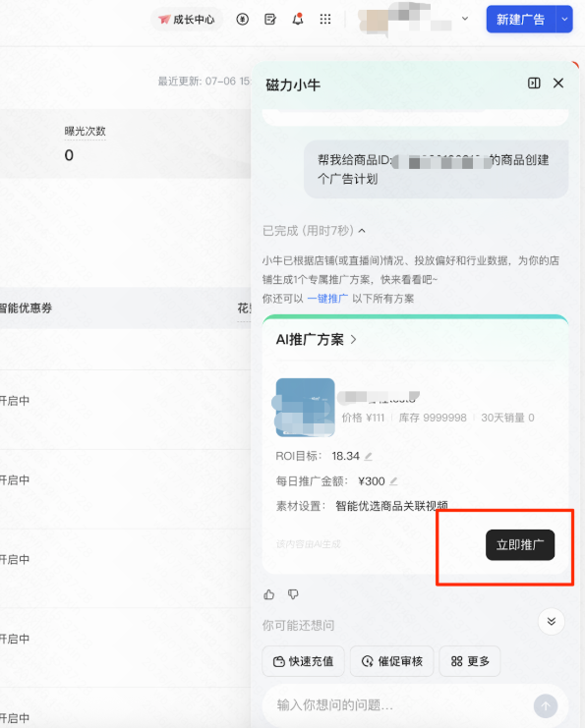Image resolution: width=585 pixels, height=728 pixels.
Task: Click the yuan currency wallet icon
Action: coord(242,19)
